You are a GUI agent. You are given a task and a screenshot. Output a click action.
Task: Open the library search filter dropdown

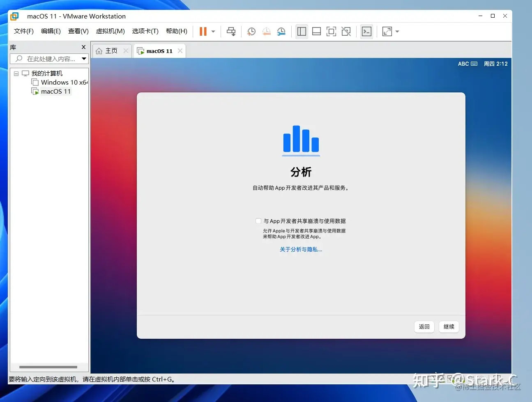pyautogui.click(x=84, y=59)
